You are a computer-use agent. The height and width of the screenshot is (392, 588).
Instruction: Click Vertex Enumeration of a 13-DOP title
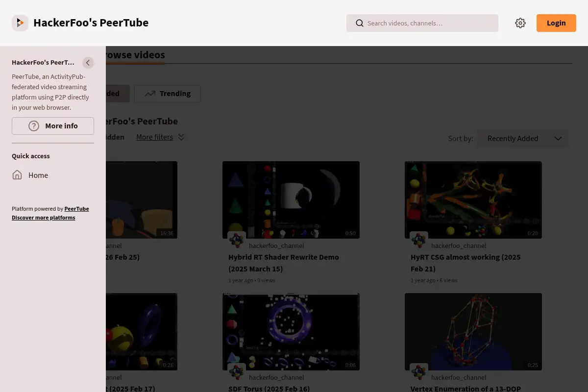pos(465,389)
